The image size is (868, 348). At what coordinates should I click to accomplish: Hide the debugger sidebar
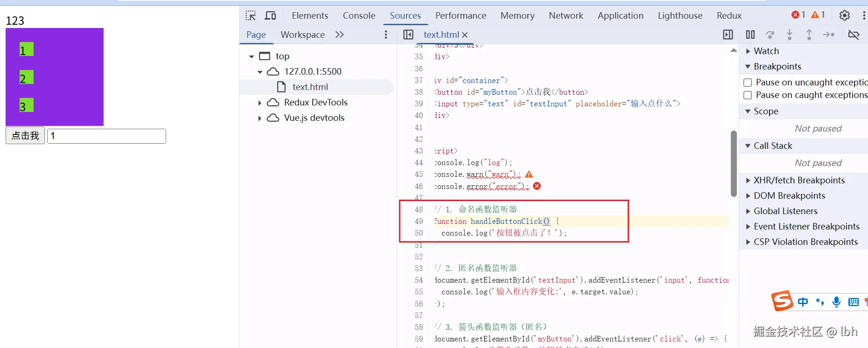click(728, 35)
